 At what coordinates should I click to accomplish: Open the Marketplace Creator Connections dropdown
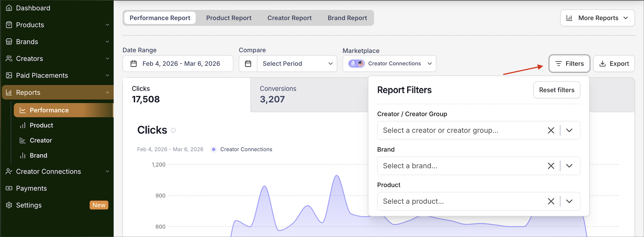389,64
